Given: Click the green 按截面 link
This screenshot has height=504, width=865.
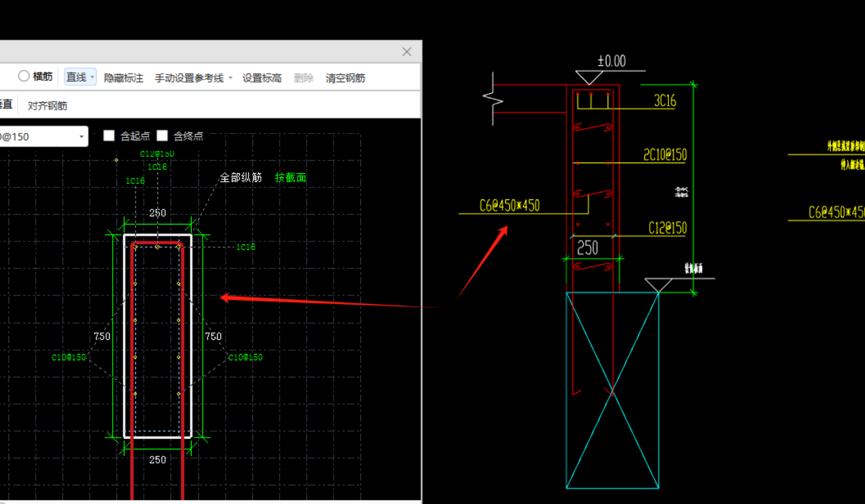Looking at the screenshot, I should pyautogui.click(x=290, y=177).
